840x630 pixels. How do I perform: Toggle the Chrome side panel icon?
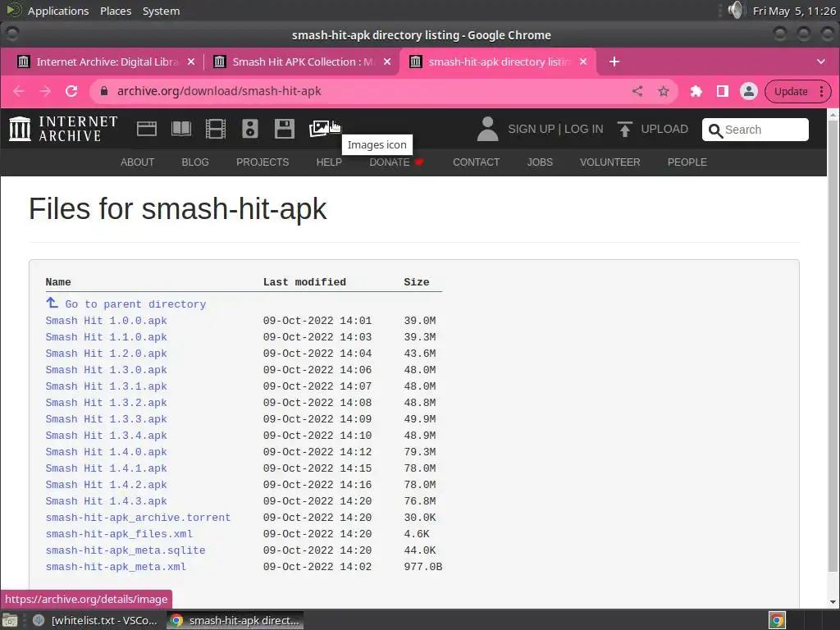point(722,91)
